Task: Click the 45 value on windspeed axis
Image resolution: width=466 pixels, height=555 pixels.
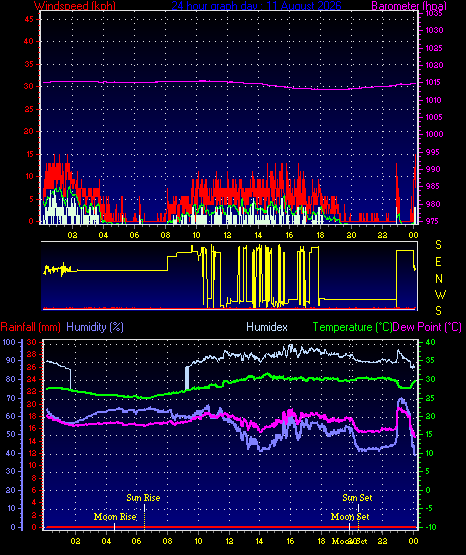Action: pyautogui.click(x=29, y=19)
